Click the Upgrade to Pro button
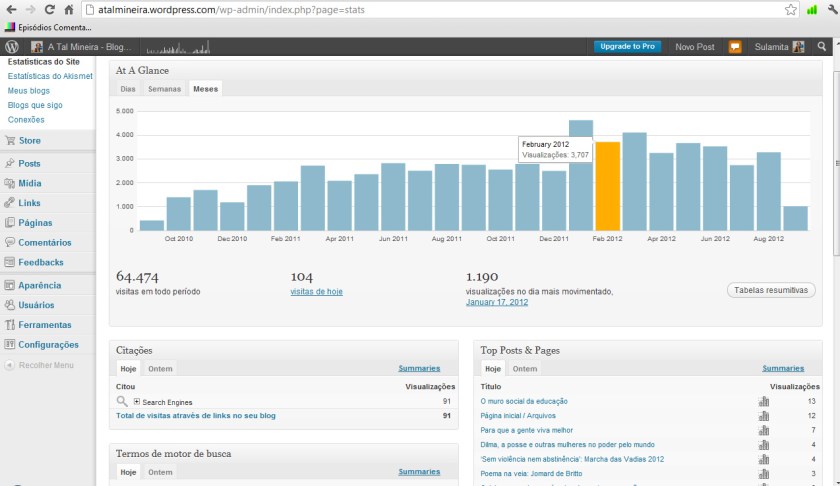This screenshot has height=486, width=840. [627, 47]
